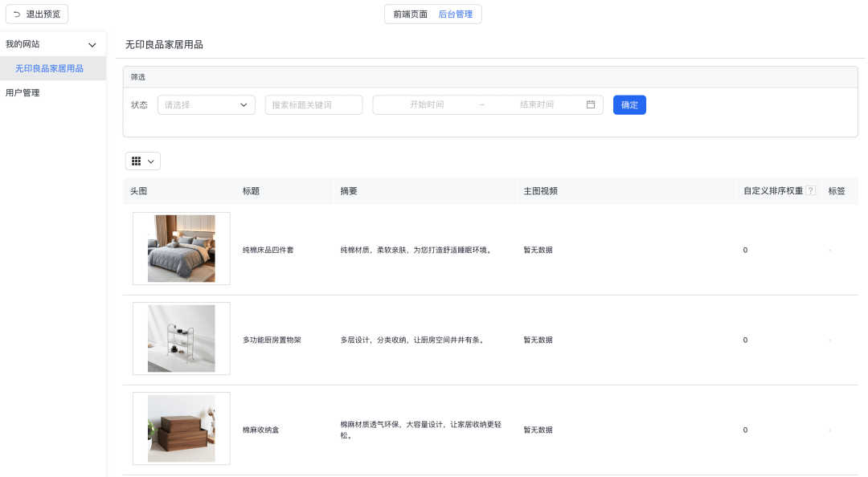Expand the view options chevron beside grid icon

[149, 161]
